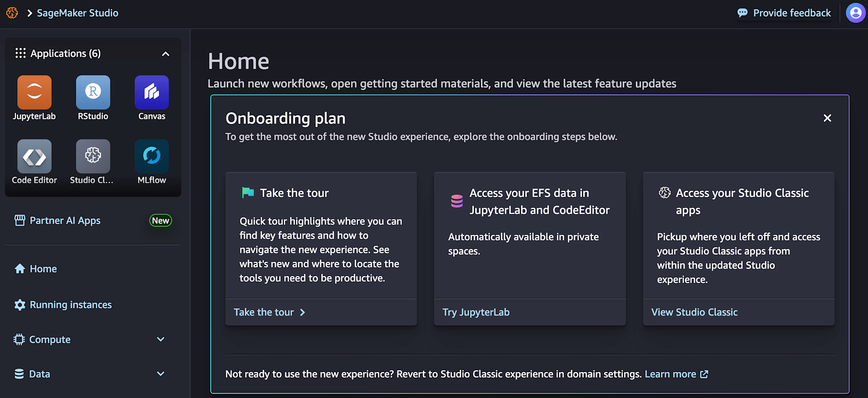Screen dimensions: 868x398
Task: Collapse the Applications panel chevron
Action: pos(165,54)
